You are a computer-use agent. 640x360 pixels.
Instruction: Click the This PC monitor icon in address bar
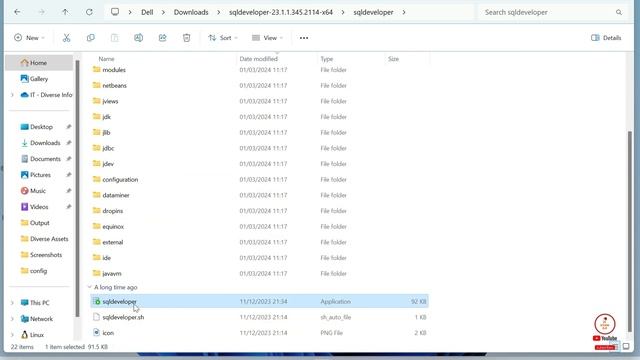(x=115, y=12)
